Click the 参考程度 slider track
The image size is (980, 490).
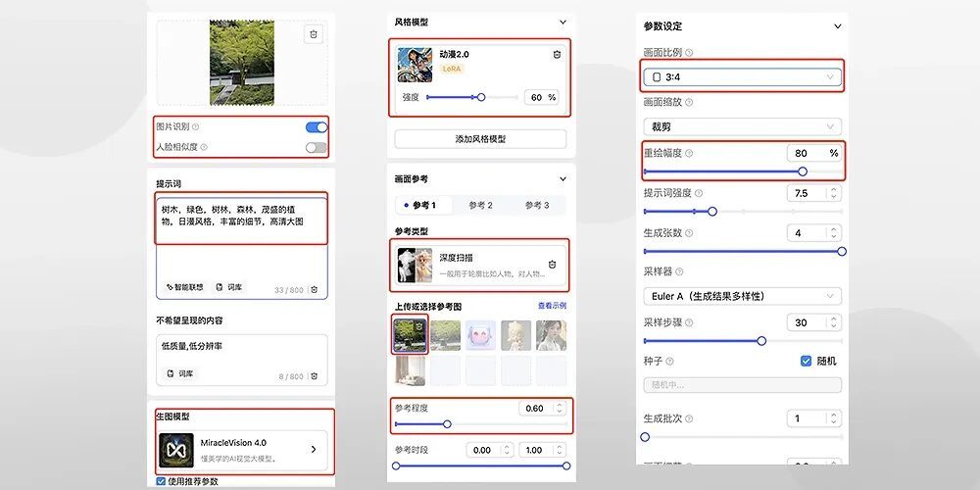pyautogui.click(x=490, y=424)
